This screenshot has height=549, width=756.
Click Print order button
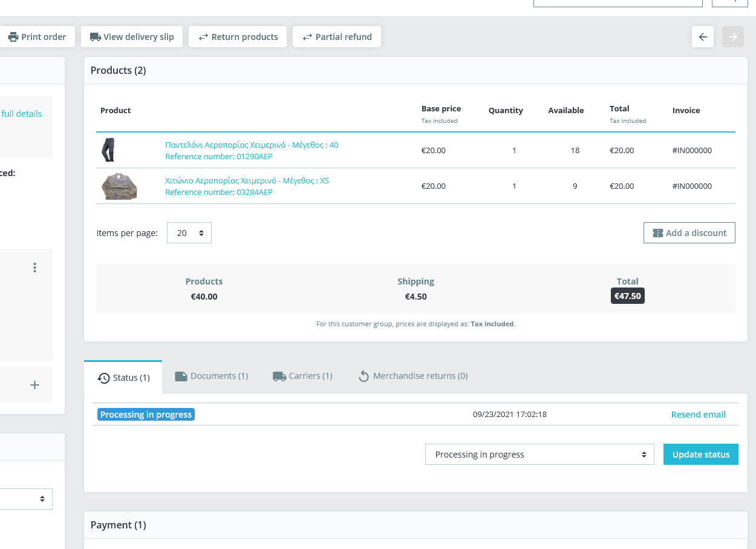point(37,37)
